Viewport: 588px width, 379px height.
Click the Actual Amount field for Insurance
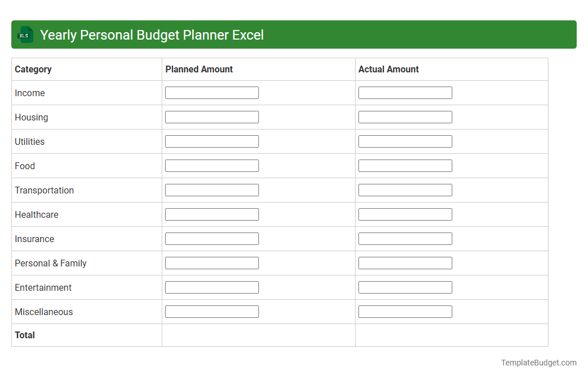(x=405, y=238)
